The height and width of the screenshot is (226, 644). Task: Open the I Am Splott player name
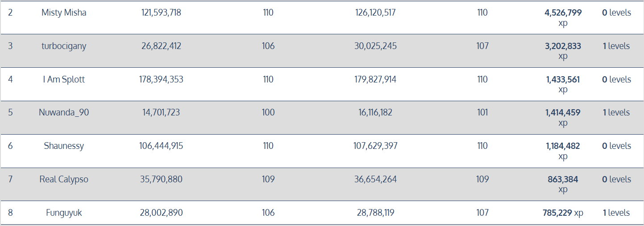[64, 79]
